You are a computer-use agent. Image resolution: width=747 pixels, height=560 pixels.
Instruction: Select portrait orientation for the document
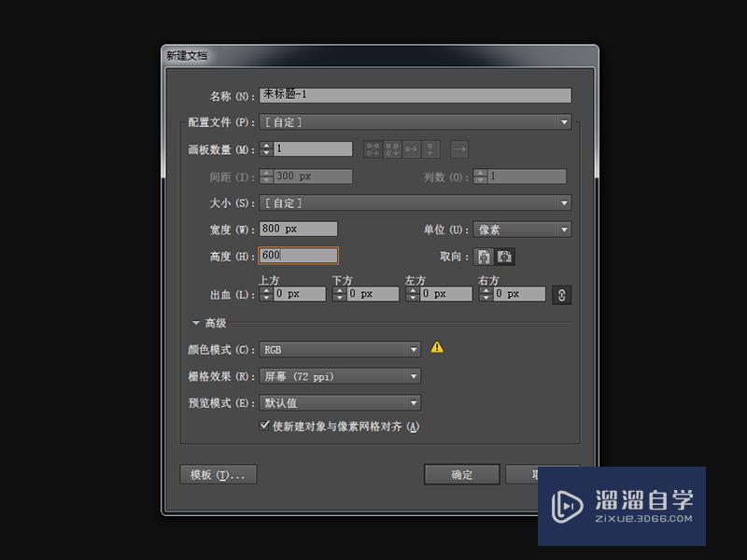[484, 256]
